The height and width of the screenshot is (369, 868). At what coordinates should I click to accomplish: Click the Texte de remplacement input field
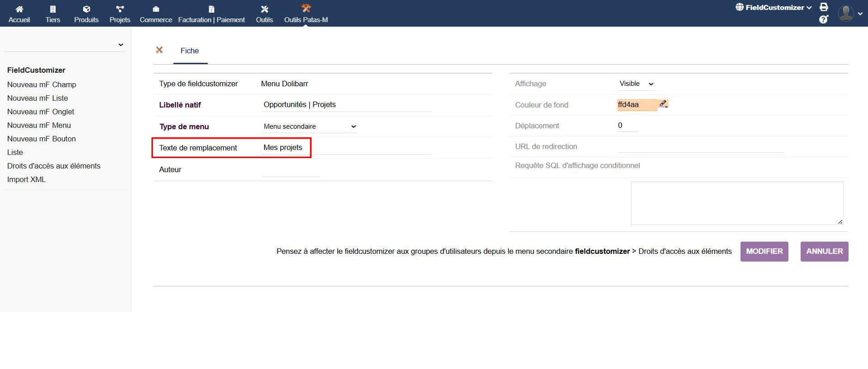346,148
